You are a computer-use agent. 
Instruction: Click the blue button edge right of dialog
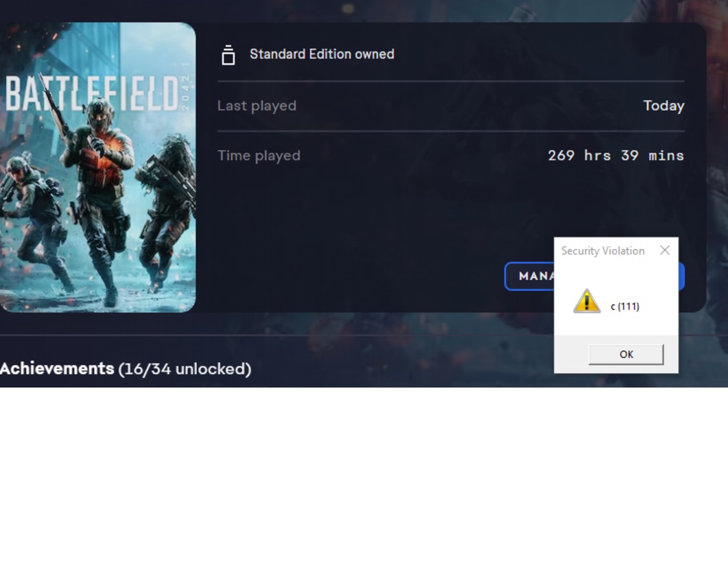point(681,276)
